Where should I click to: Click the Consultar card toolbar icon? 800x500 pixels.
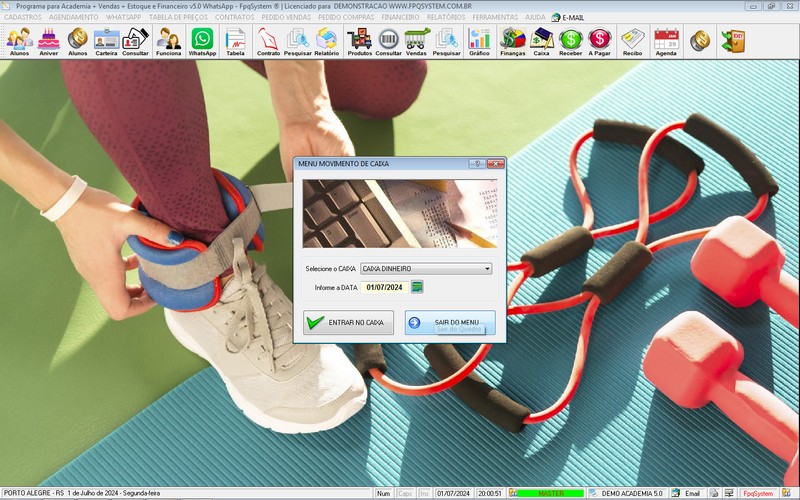tap(135, 42)
